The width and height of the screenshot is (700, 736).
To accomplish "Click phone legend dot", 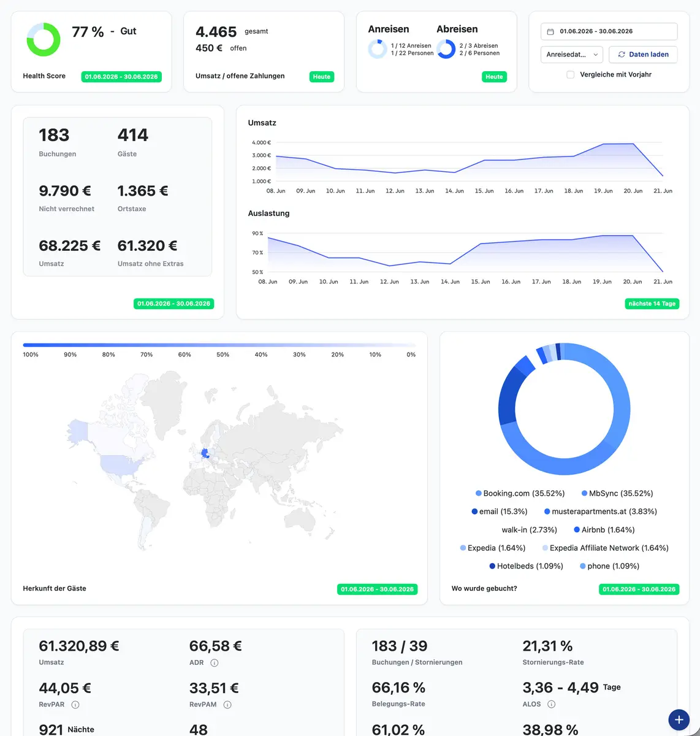I will tap(583, 566).
